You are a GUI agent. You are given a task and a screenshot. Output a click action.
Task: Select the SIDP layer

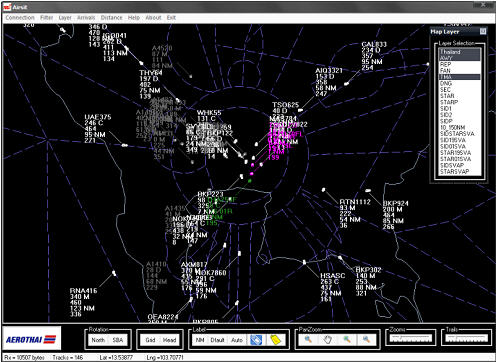(x=460, y=121)
